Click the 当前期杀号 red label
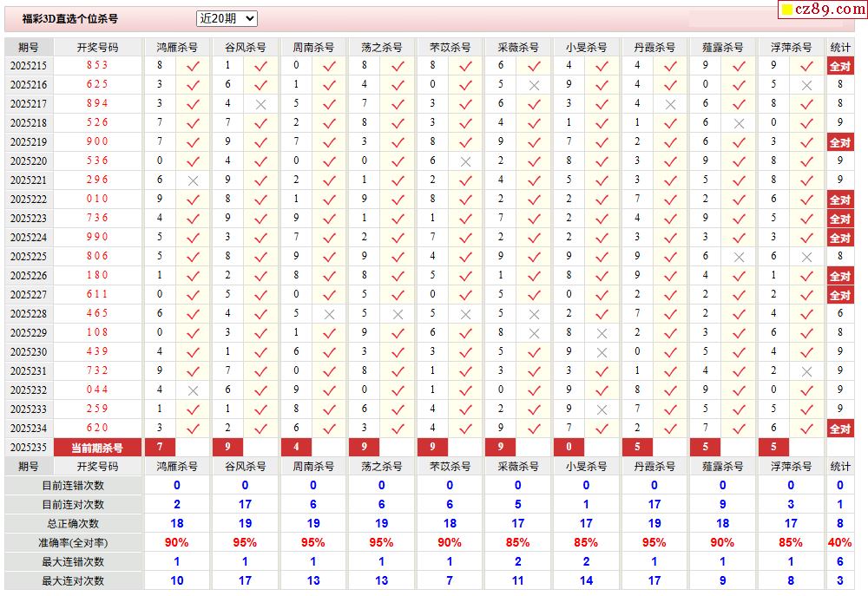868x596 pixels. 97,448
